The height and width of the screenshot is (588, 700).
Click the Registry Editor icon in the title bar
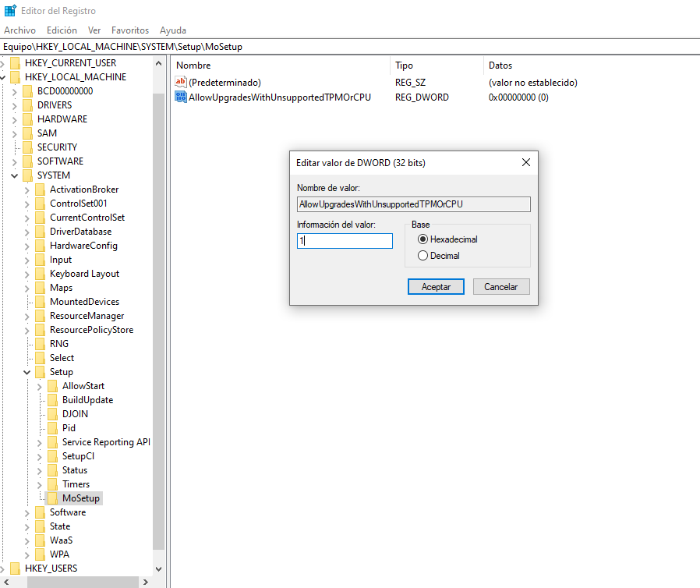pyautogui.click(x=9, y=10)
